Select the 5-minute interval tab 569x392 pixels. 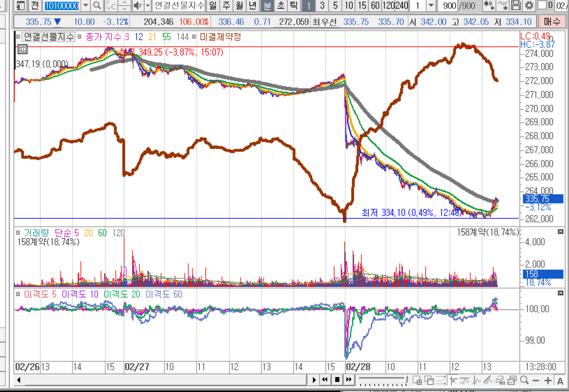click(x=335, y=6)
